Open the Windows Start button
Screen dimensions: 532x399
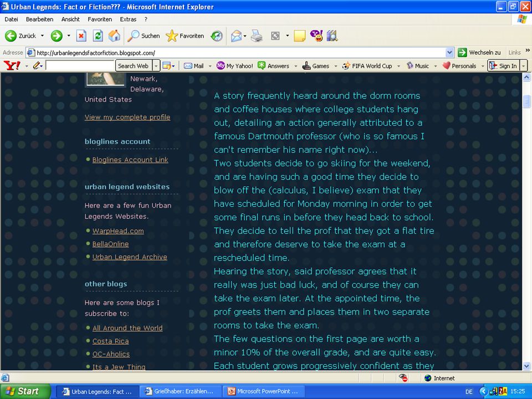pyautogui.click(x=25, y=391)
